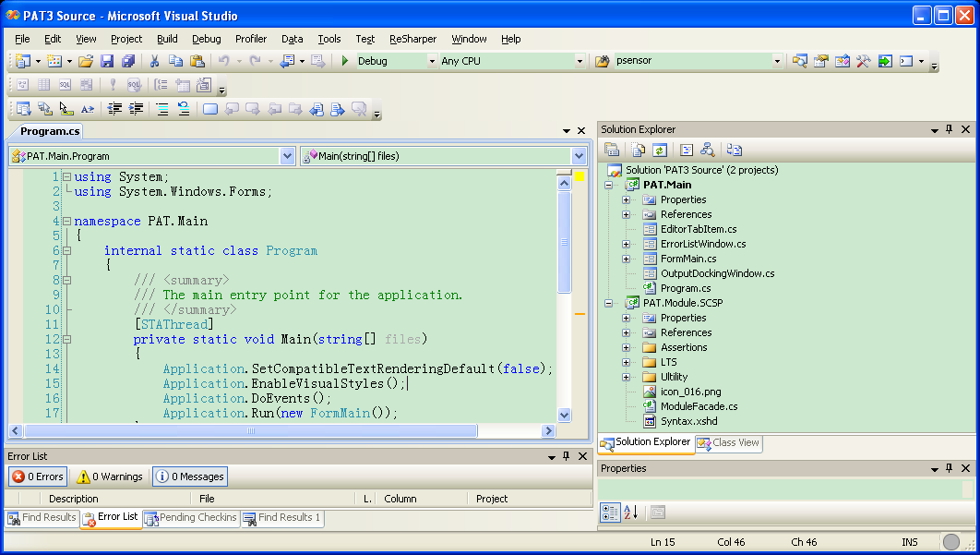Open the PAT.Main.Program types dropdown
Image resolution: width=980 pixels, height=555 pixels.
click(x=287, y=156)
